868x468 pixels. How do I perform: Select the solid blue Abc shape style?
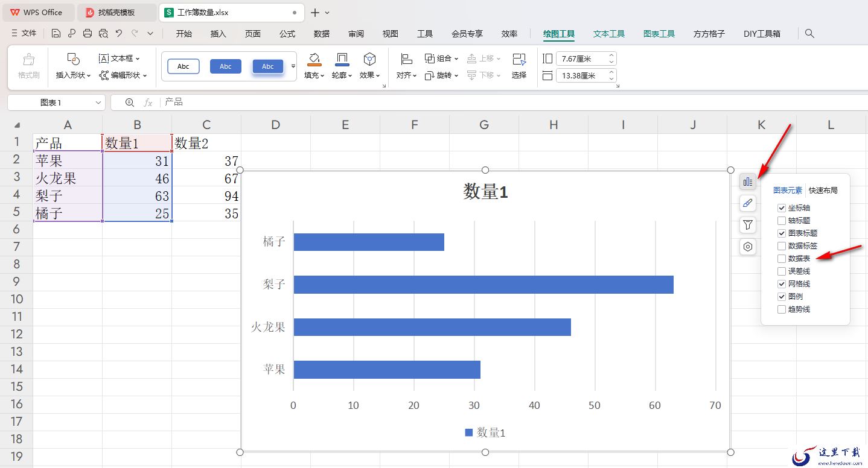coord(226,66)
